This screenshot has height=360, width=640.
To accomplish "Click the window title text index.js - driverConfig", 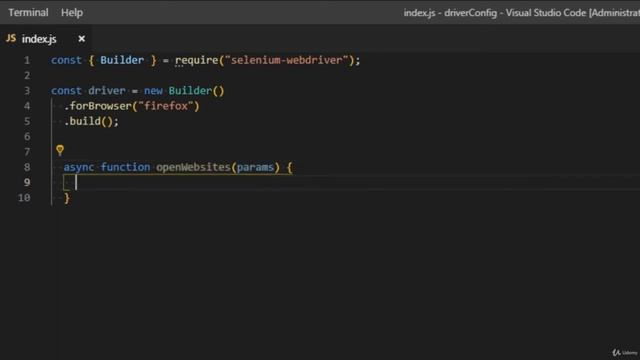I will (x=450, y=13).
